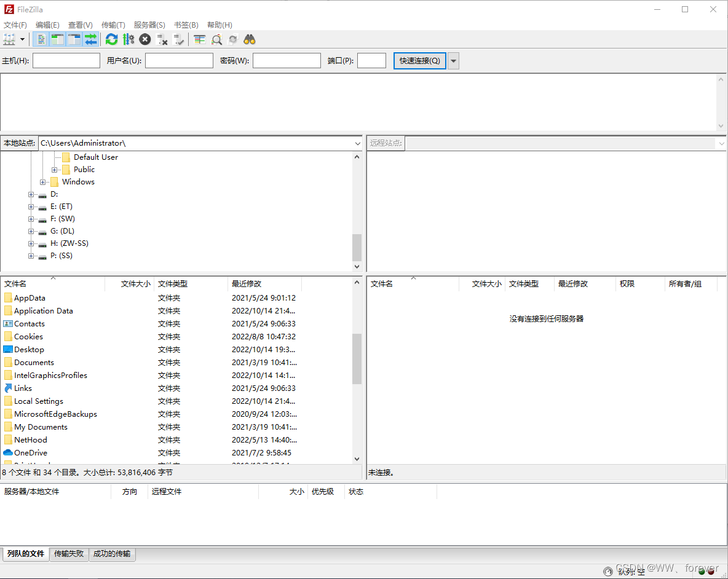
Task: Toggle the remote directory tree view
Action: (x=74, y=39)
